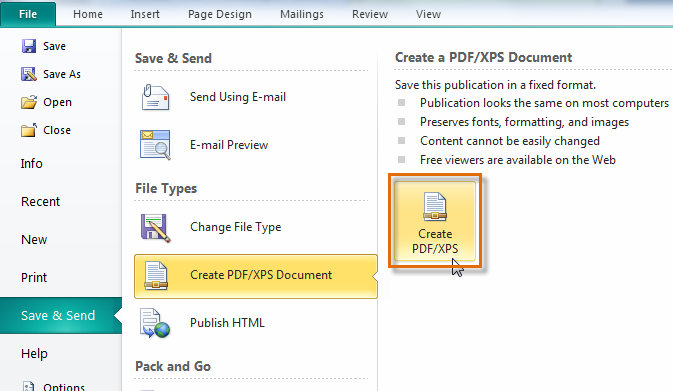Screen dimensions: 673x391
Task: Open the Mailings tab
Action: (302, 14)
